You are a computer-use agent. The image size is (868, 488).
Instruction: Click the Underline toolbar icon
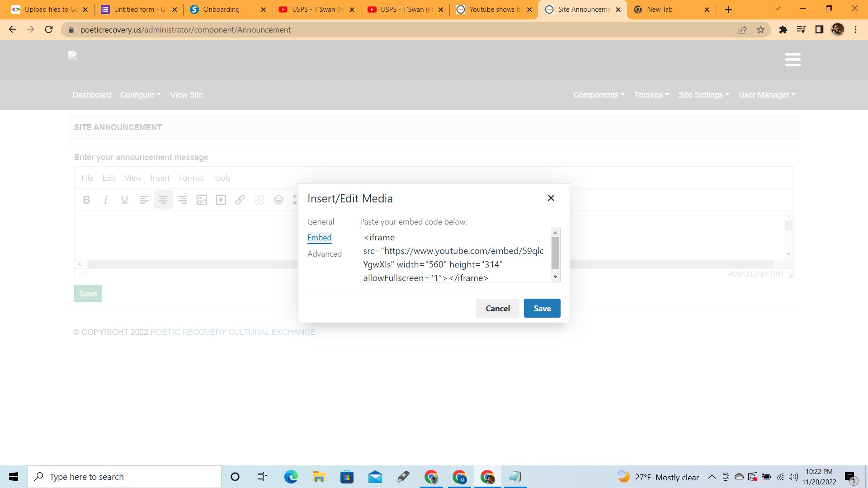click(x=125, y=200)
